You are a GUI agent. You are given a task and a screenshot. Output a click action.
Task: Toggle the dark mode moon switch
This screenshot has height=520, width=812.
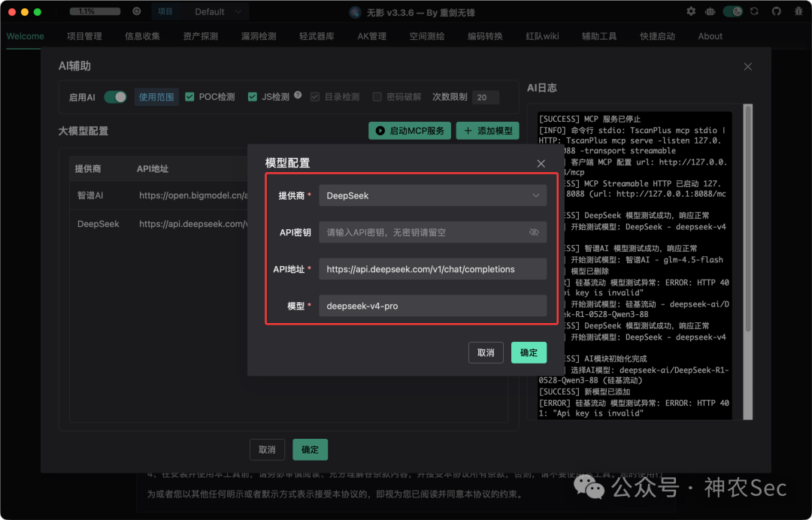click(x=733, y=11)
